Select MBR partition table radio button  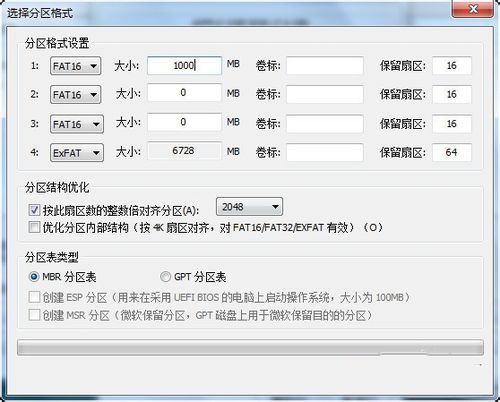34,277
